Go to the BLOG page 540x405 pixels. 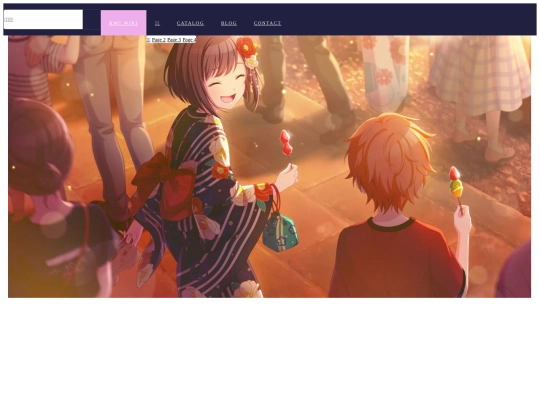[229, 23]
